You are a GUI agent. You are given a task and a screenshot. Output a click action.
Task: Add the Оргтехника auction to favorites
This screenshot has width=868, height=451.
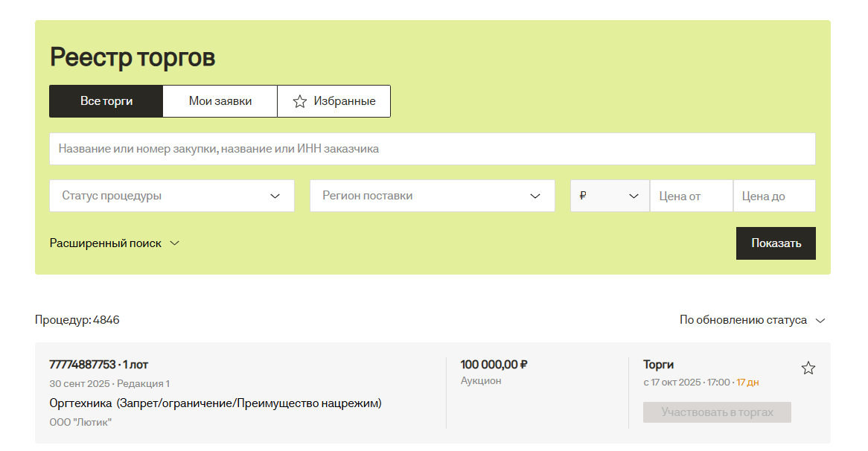point(808,368)
